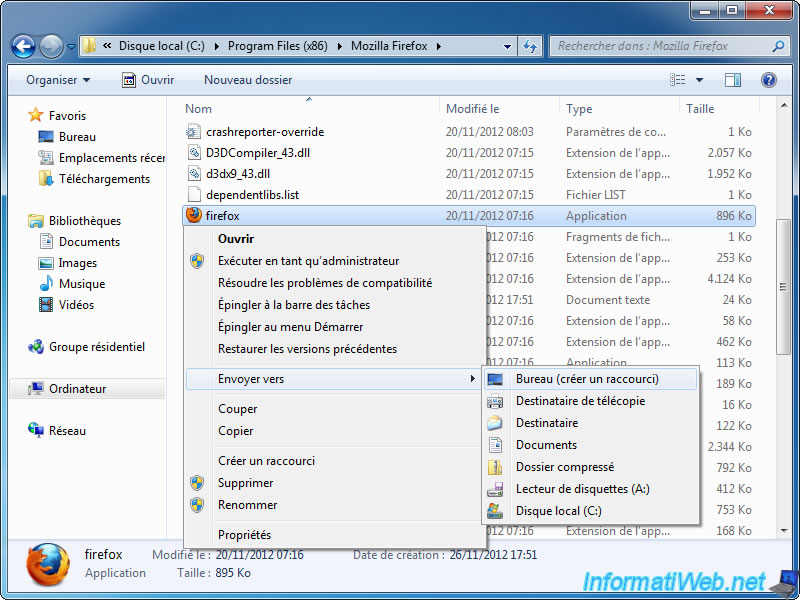The height and width of the screenshot is (600, 800).
Task: Open the Organiser menu
Action: 58,80
